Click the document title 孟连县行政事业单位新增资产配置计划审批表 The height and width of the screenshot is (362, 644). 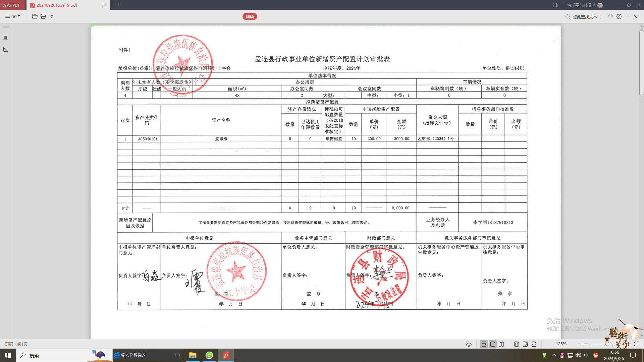(322, 59)
